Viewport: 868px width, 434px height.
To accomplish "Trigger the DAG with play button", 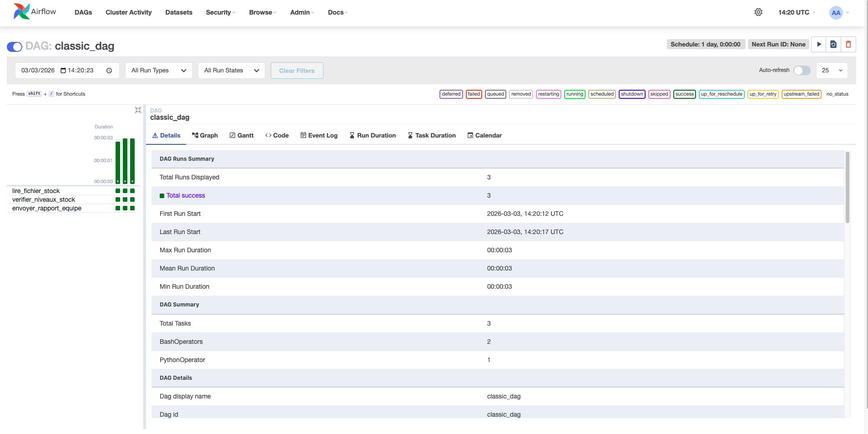I will 819,44.
